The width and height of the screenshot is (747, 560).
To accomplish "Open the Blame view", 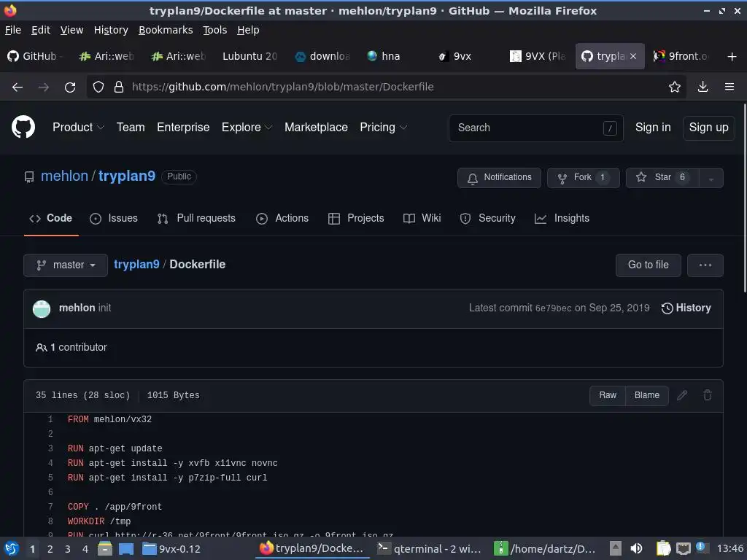I will (647, 395).
